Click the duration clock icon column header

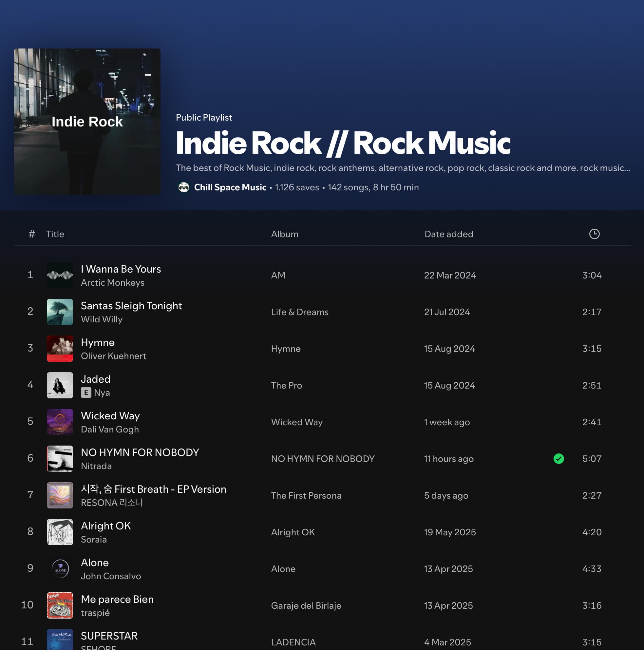pyautogui.click(x=594, y=234)
